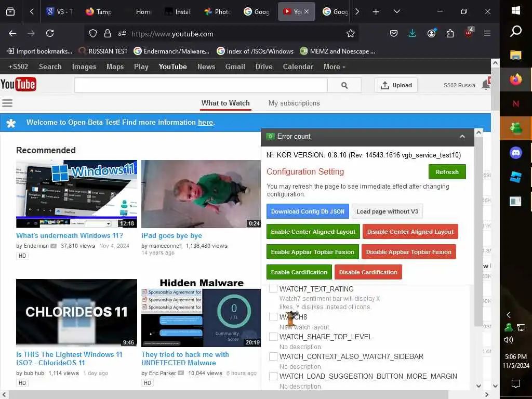Open Windows search magnifier on taskbar
This screenshot has height=399, width=532.
point(516,31)
